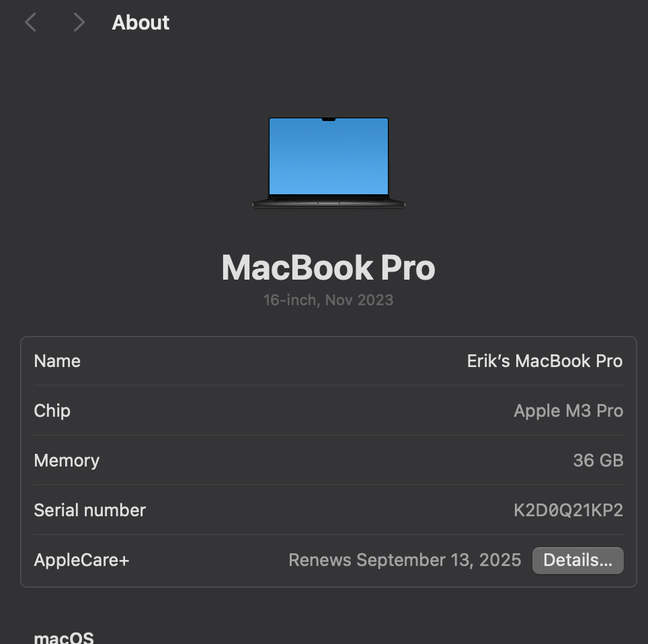Click the 16-inch, Nov 2023 subtitle
648x644 pixels.
pos(328,300)
